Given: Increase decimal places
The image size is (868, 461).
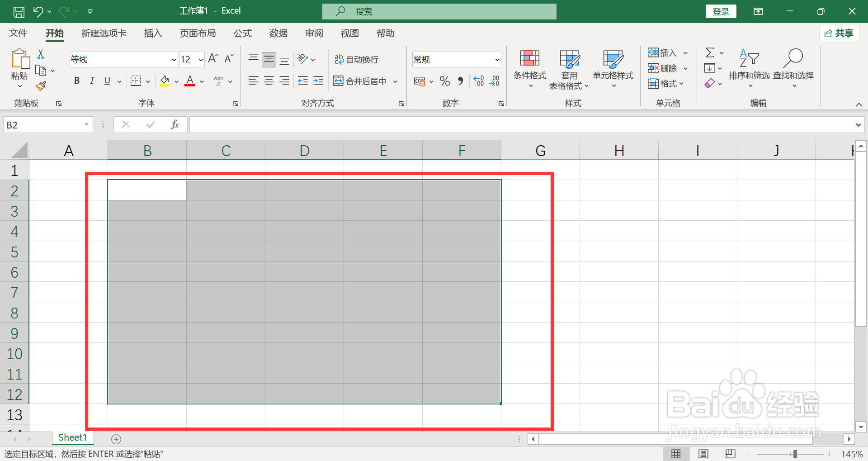Looking at the screenshot, I should click(x=479, y=81).
